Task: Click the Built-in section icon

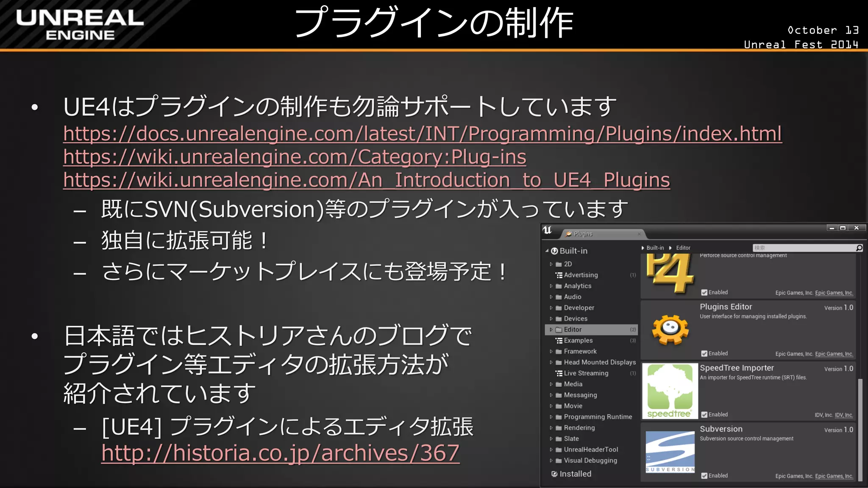Action: 554,251
